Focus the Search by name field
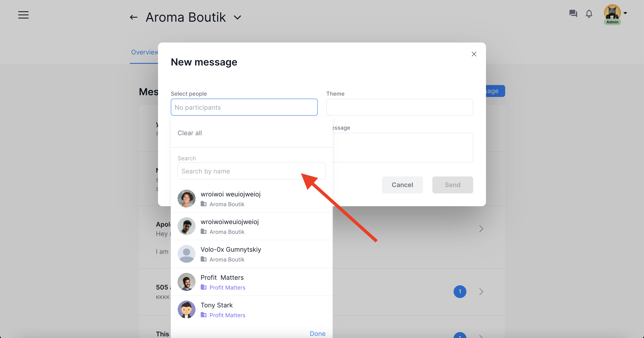The height and width of the screenshot is (338, 644). tap(252, 171)
